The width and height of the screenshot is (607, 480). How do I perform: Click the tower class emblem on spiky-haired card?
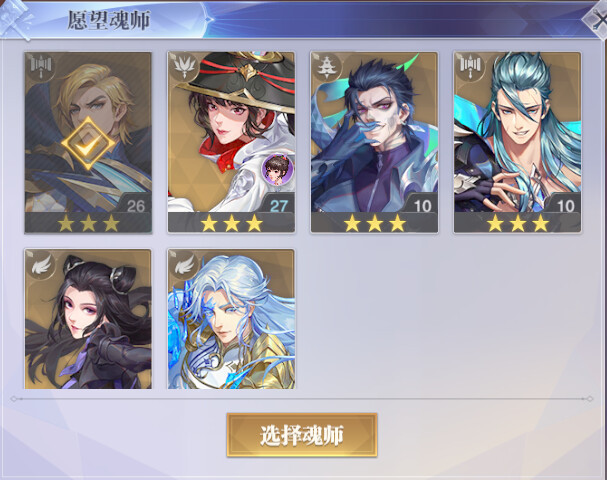click(x=328, y=67)
